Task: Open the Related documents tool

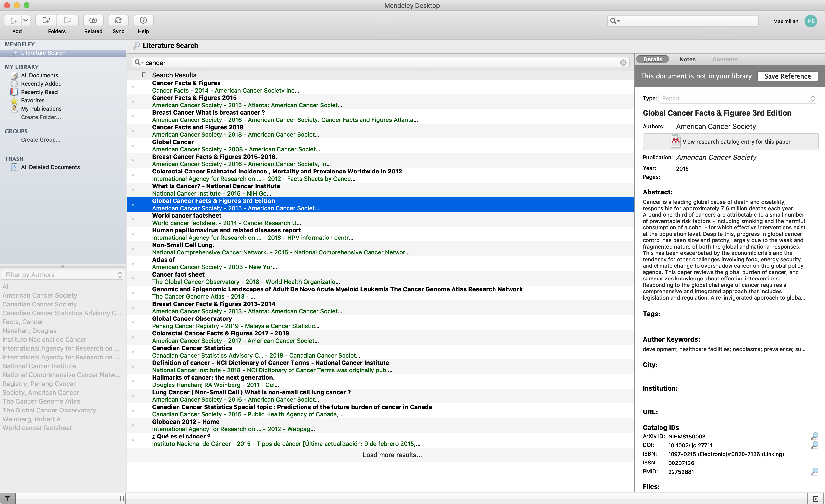Action: click(93, 20)
